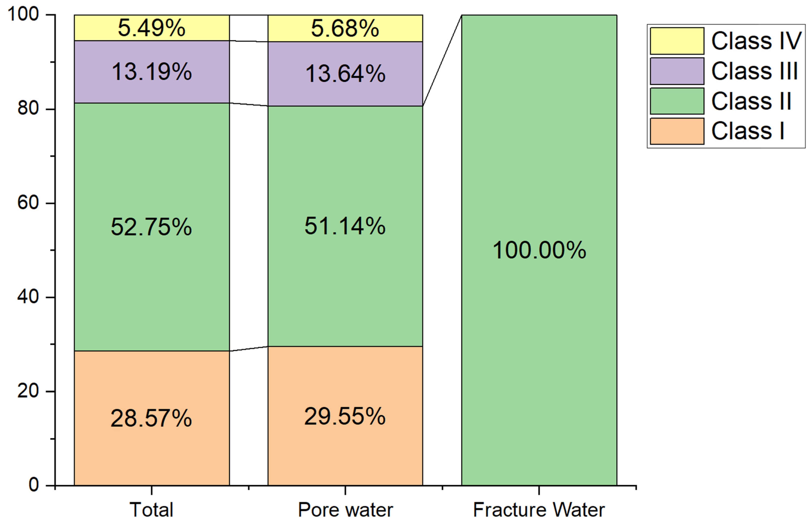Click the 5.68% yellow segment
This screenshot has height=523, width=812.
tap(345, 28)
